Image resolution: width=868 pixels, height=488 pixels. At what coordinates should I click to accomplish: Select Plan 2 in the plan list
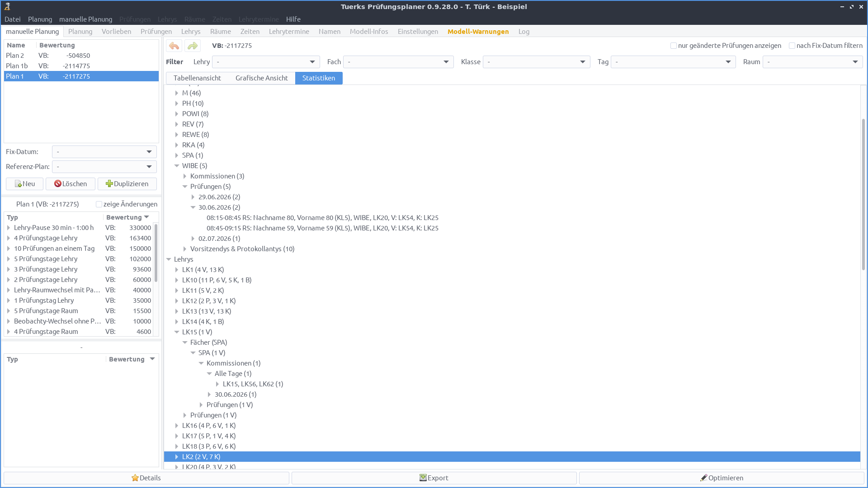tap(15, 56)
